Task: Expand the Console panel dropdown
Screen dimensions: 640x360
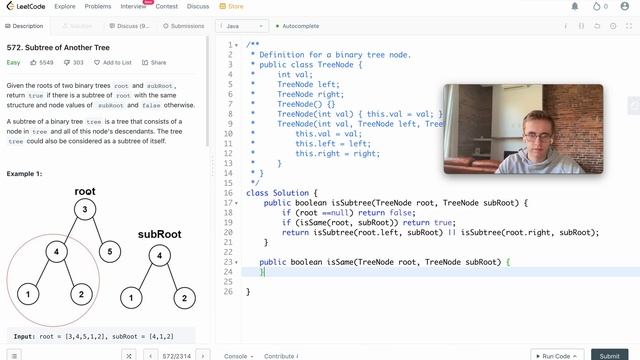Action: 239,356
